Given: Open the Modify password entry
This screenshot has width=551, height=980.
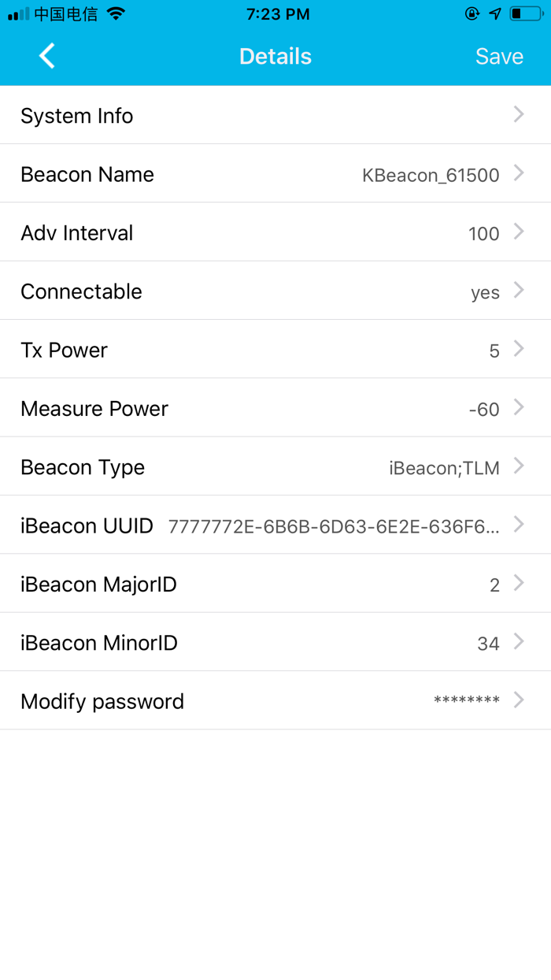Looking at the screenshot, I should click(x=275, y=700).
